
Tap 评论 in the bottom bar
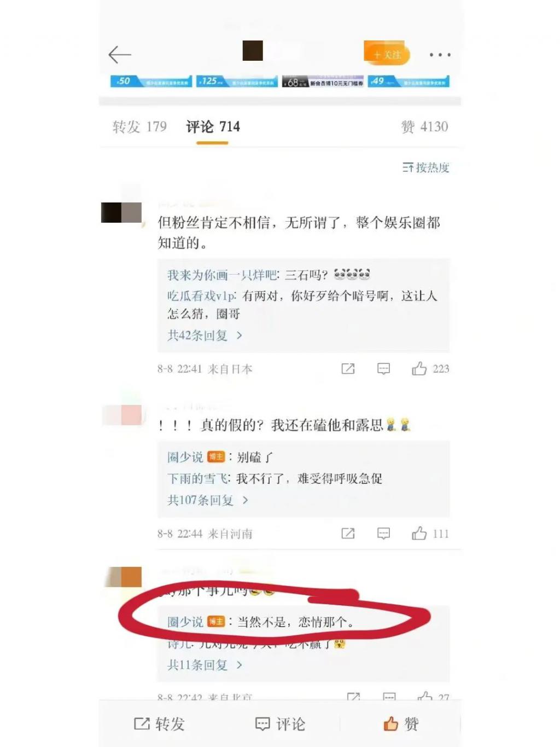pyautogui.click(x=280, y=724)
